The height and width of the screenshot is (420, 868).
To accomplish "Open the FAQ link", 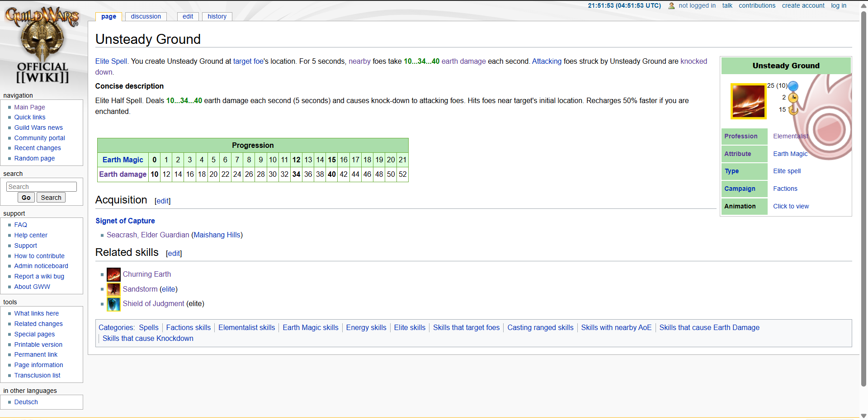I will [20, 225].
